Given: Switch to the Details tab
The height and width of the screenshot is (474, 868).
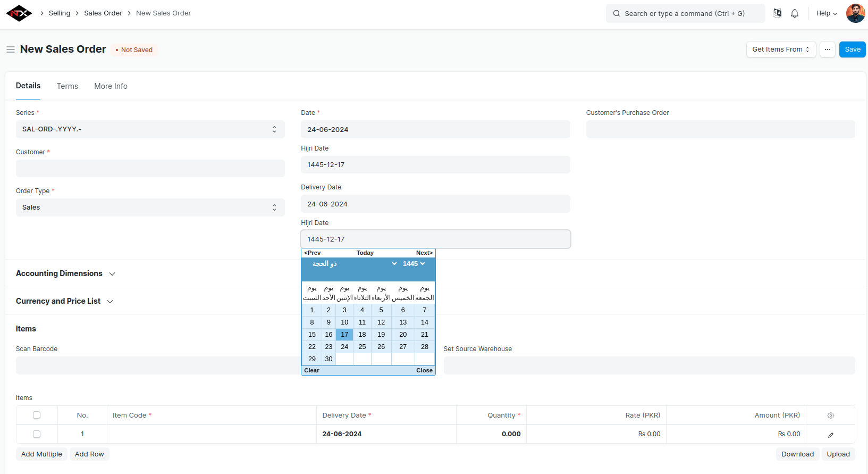Looking at the screenshot, I should coord(28,86).
